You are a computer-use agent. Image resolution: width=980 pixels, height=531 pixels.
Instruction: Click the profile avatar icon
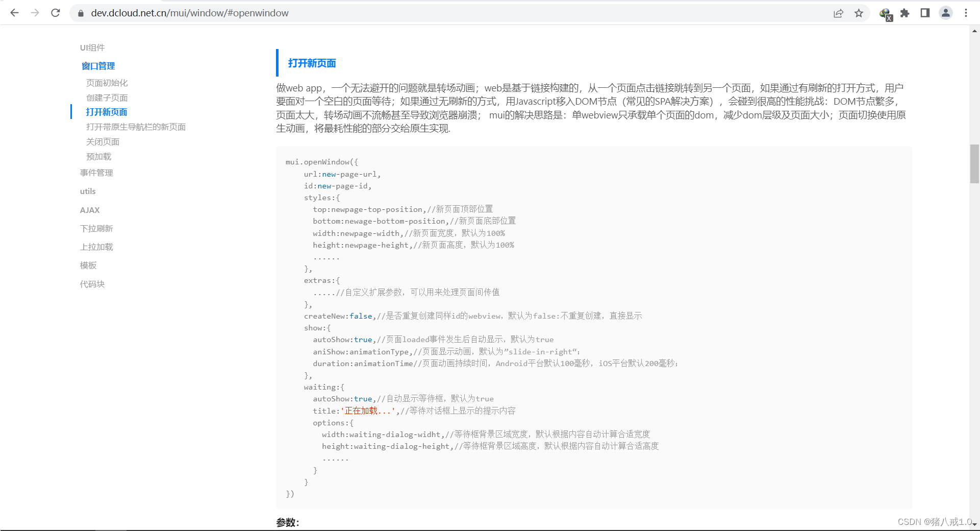click(x=945, y=13)
